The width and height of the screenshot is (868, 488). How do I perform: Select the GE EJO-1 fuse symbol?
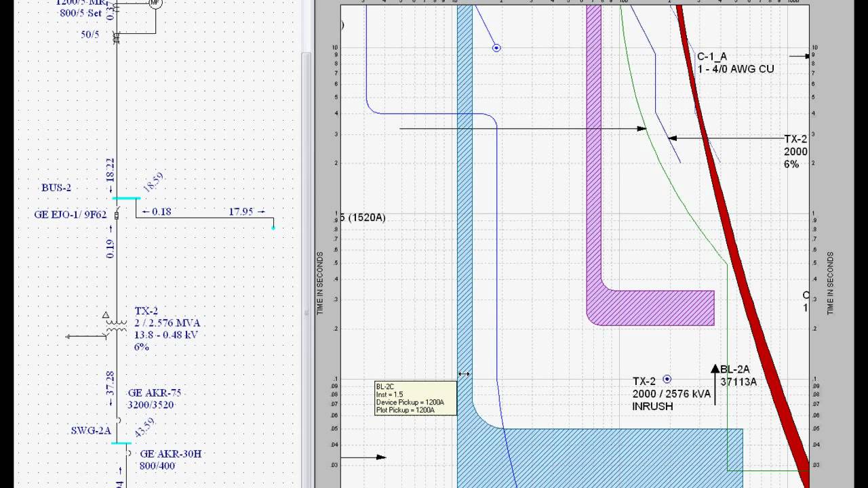tap(117, 216)
